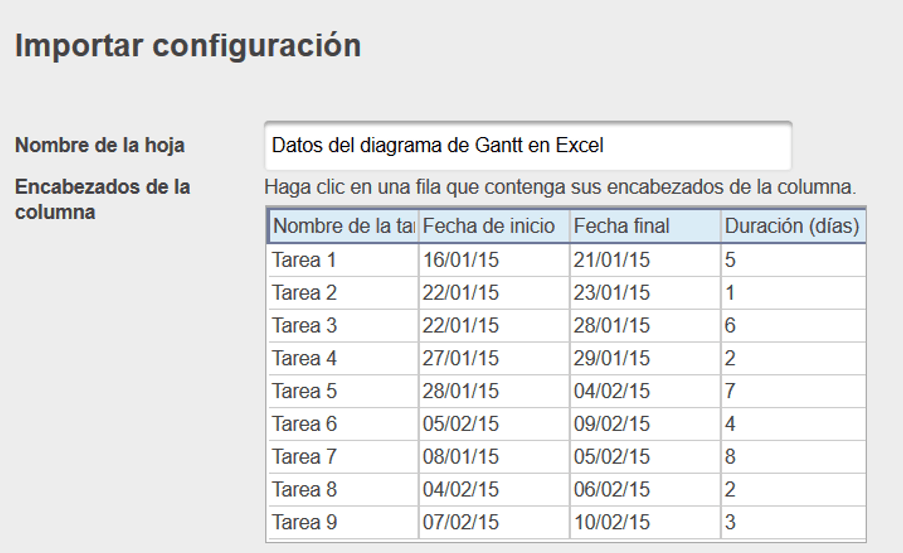
Task: Click the Tarea 5 name cell
Action: pos(343,391)
